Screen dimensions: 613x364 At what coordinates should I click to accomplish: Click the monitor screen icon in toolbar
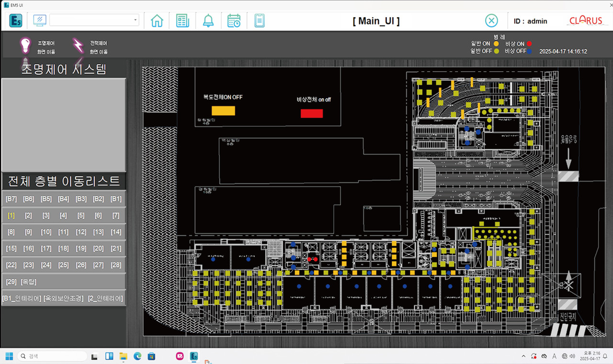[40, 21]
